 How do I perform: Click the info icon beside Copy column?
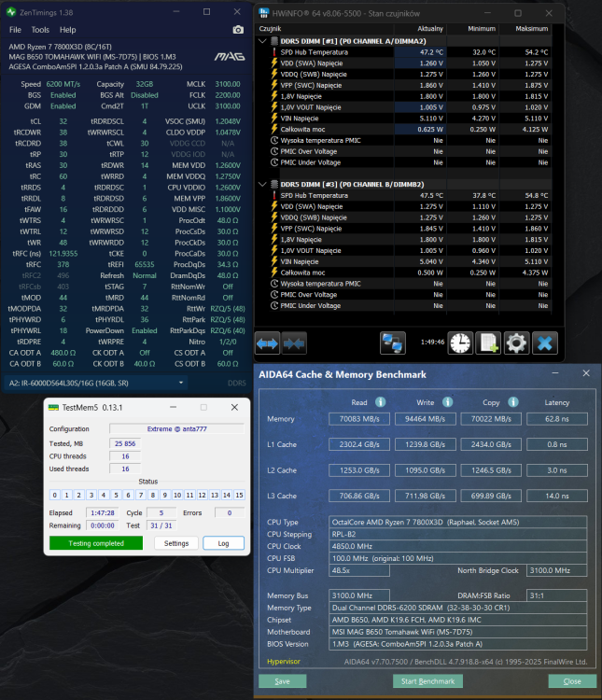pos(513,402)
